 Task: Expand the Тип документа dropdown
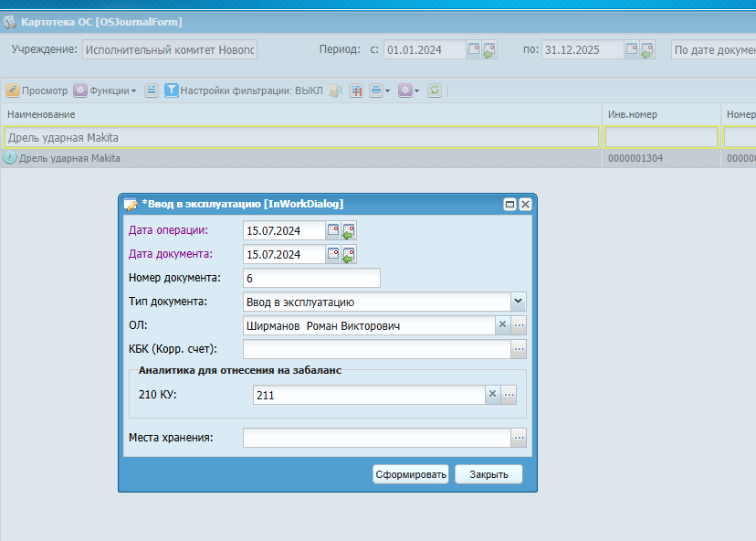pyautogui.click(x=519, y=302)
